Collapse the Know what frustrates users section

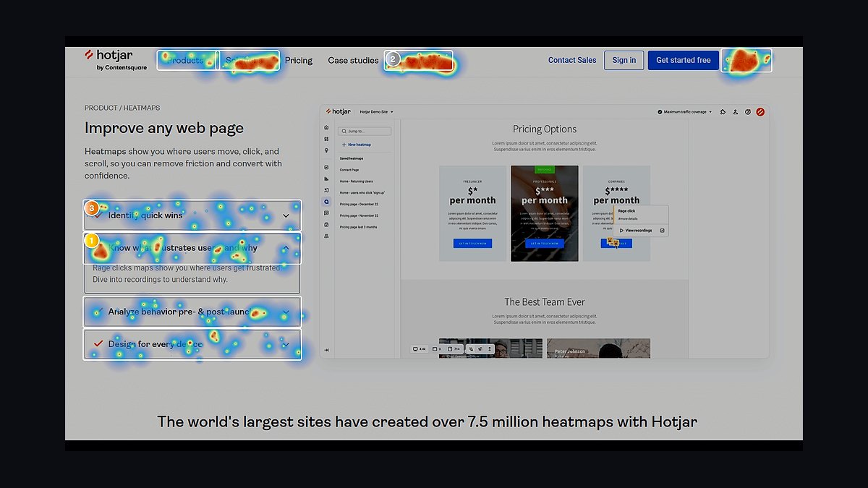(x=286, y=248)
